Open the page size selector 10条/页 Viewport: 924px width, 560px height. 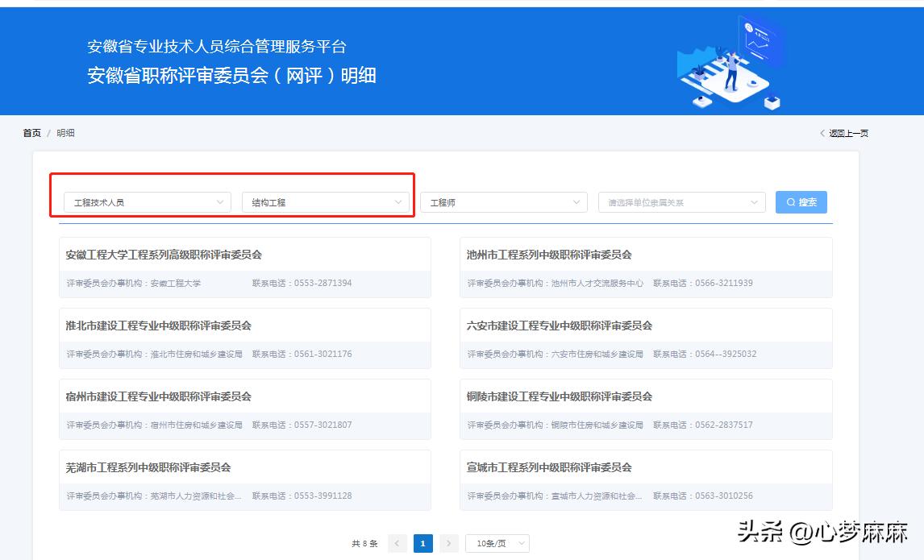pyautogui.click(x=497, y=543)
